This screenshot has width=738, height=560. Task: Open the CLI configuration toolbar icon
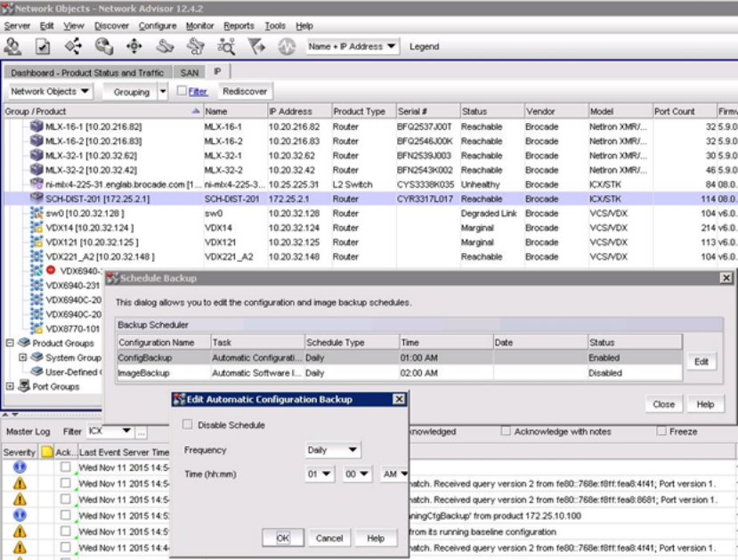coord(195,46)
